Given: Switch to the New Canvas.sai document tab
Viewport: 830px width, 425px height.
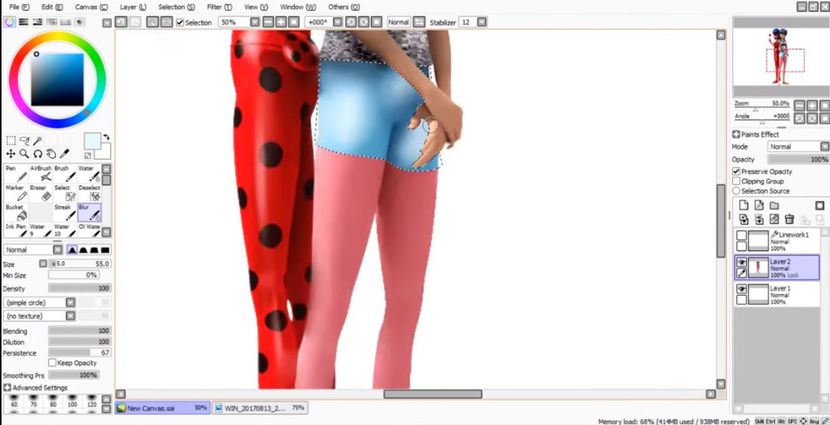Looking at the screenshot, I should click(x=160, y=408).
